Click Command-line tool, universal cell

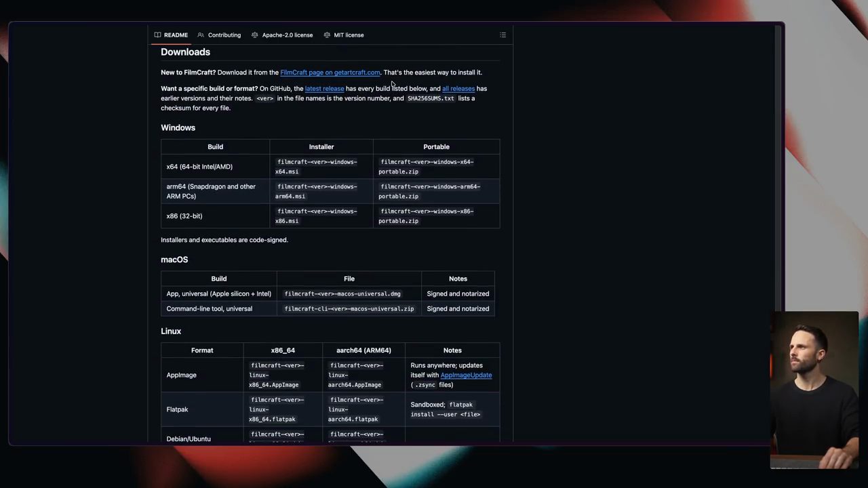point(219,309)
